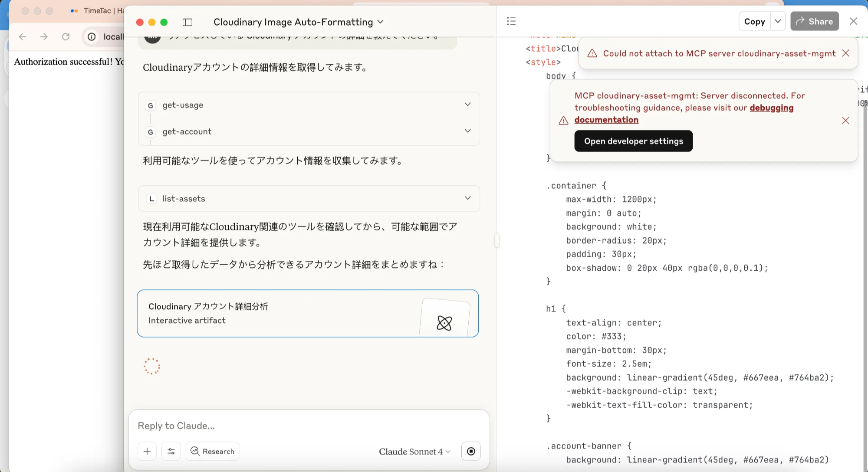Stop the response generation
868x472 pixels.
pyautogui.click(x=471, y=451)
